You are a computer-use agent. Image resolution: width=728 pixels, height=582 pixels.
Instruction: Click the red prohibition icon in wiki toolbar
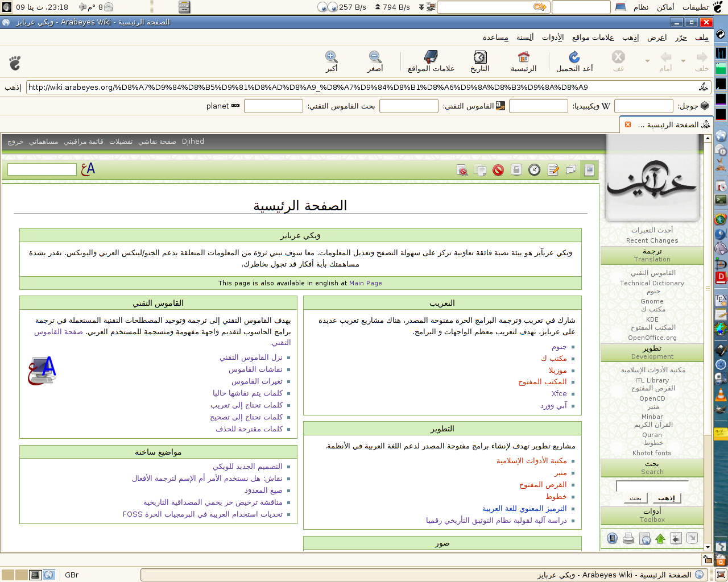tap(498, 170)
